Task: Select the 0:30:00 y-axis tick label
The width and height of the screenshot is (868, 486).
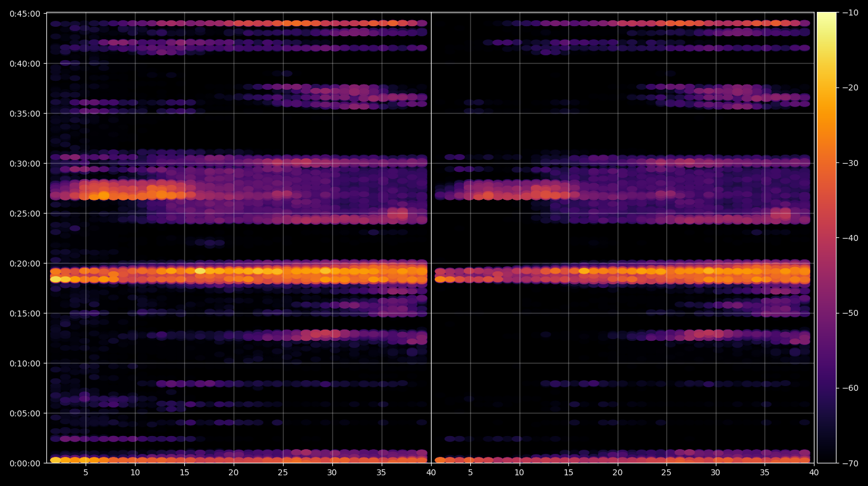Action: (25, 164)
